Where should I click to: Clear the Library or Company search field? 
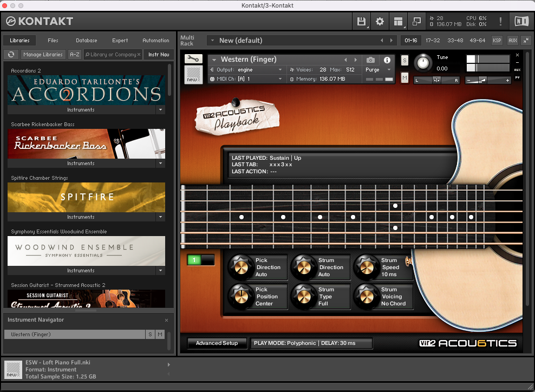pos(139,55)
